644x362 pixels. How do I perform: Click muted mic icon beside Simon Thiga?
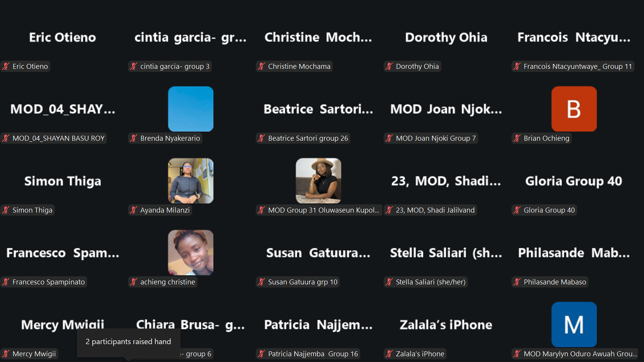click(6, 210)
